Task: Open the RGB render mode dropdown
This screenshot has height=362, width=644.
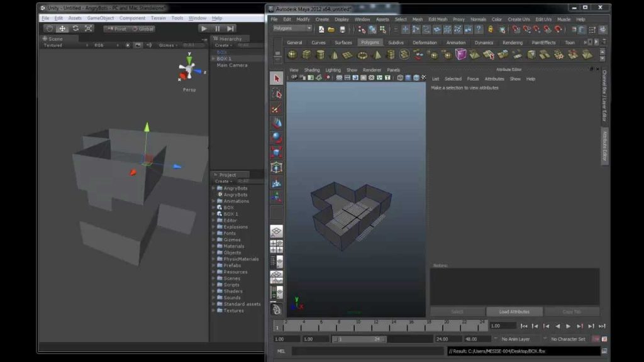Action: 106,45
